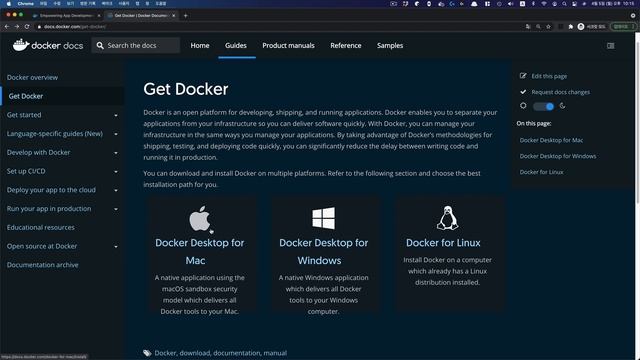Expand Deploy your app to the cloud arrow
This screenshot has width=640, height=360.
coord(116,191)
